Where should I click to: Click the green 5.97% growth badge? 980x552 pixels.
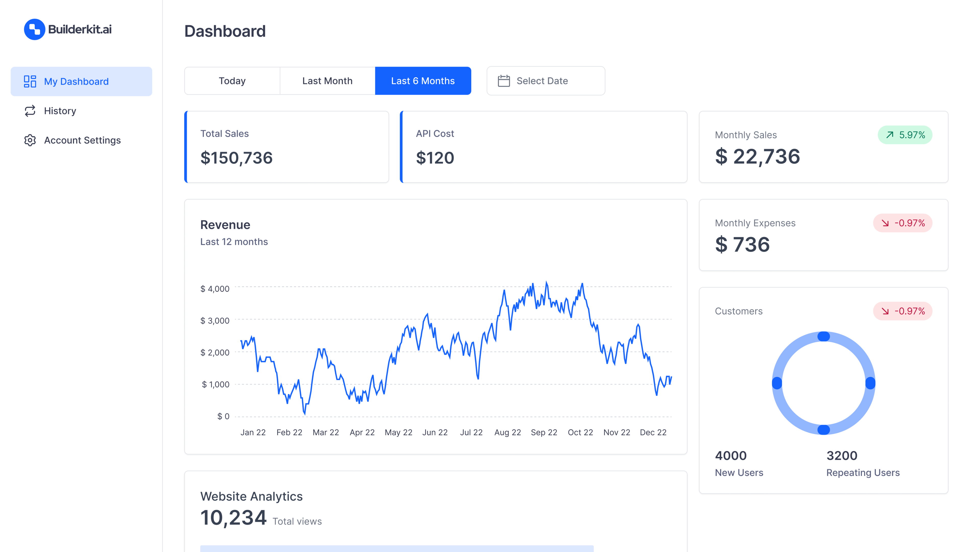click(905, 135)
